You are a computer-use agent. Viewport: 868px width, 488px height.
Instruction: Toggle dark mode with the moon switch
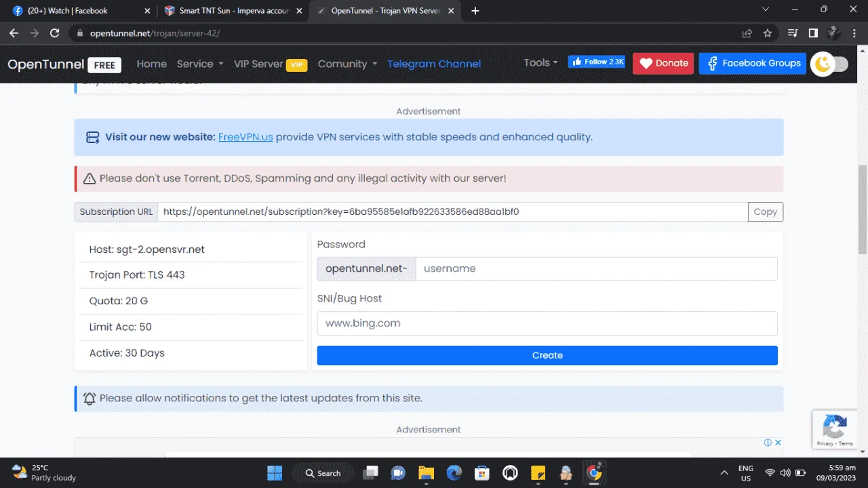click(x=829, y=64)
